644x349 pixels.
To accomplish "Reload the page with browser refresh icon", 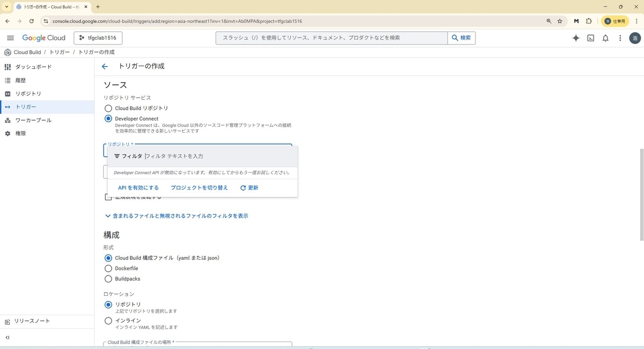I will pos(32,21).
